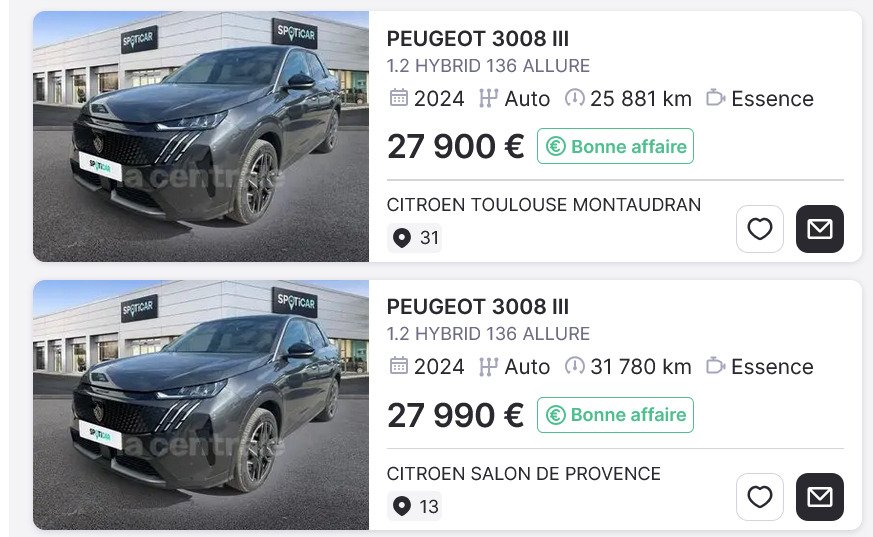Viewport: 873px width, 537px height.
Task: Click the location pin icon beside 13
Action: point(402,506)
